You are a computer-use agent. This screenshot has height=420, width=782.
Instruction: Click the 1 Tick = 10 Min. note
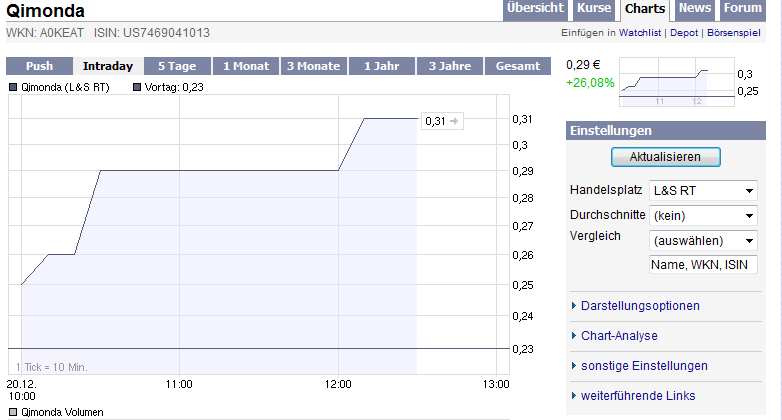tap(51, 367)
